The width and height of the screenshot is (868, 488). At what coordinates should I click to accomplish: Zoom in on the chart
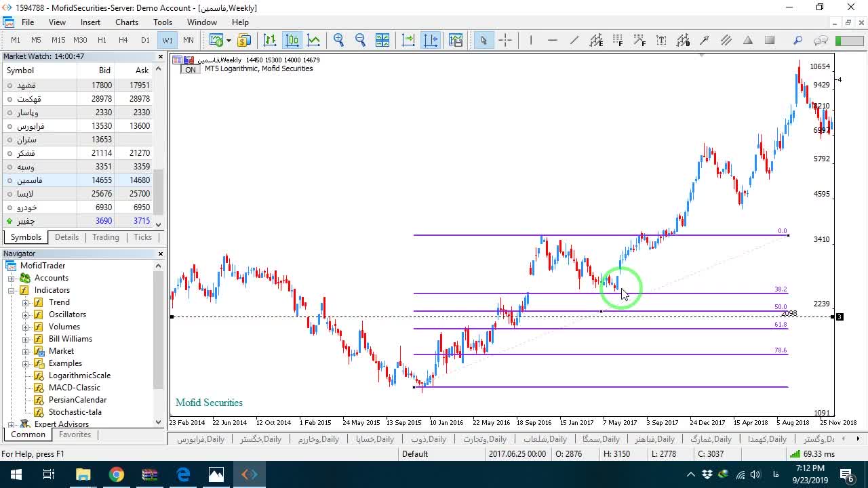click(x=338, y=40)
